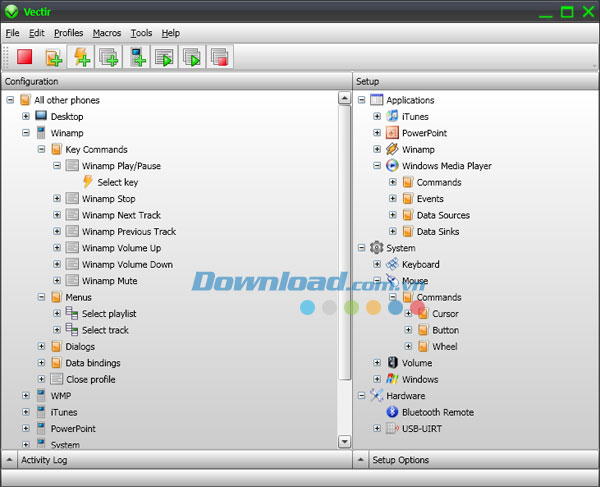This screenshot has height=487, width=600.
Task: Open the Macros menu
Action: pyautogui.click(x=107, y=33)
